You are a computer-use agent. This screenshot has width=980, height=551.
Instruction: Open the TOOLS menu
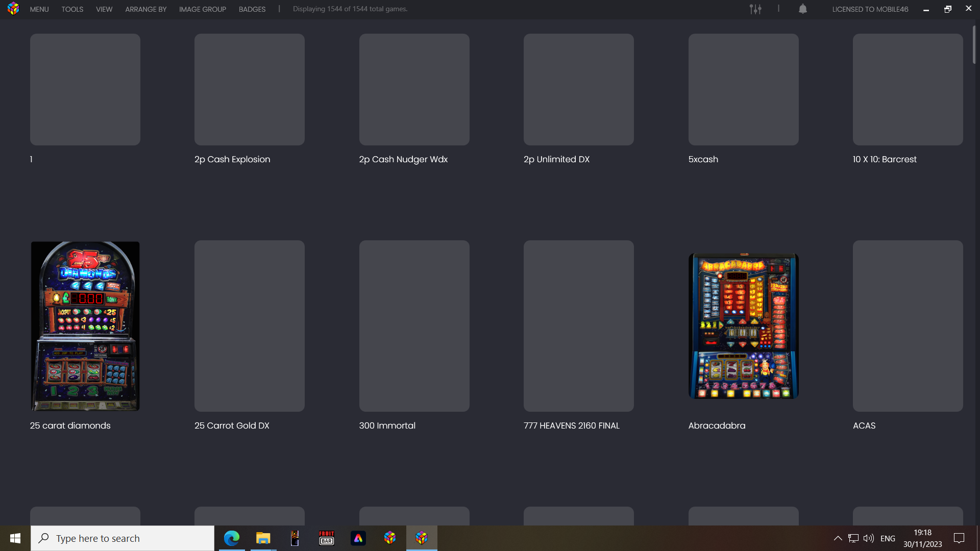click(72, 9)
